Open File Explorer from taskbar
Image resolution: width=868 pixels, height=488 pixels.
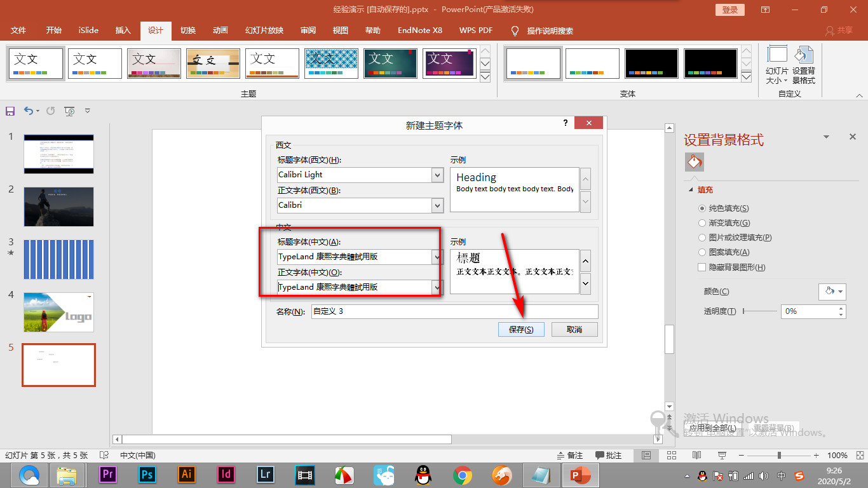pos(67,475)
